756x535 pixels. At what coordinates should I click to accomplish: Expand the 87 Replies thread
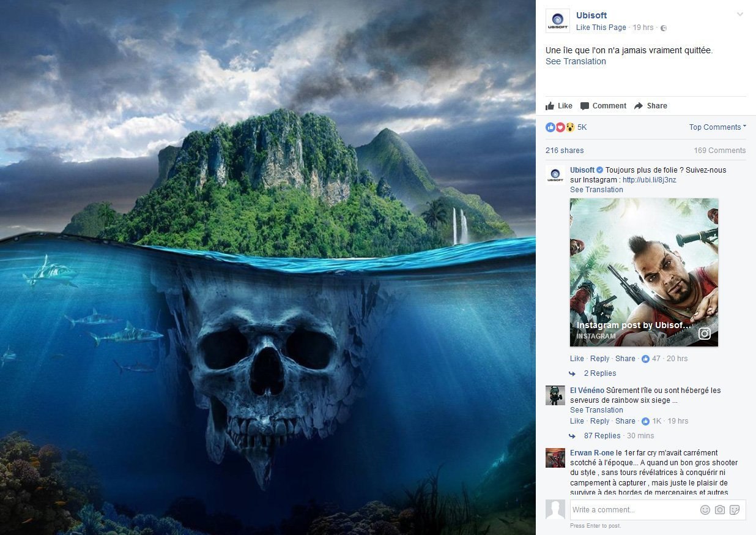click(x=602, y=436)
